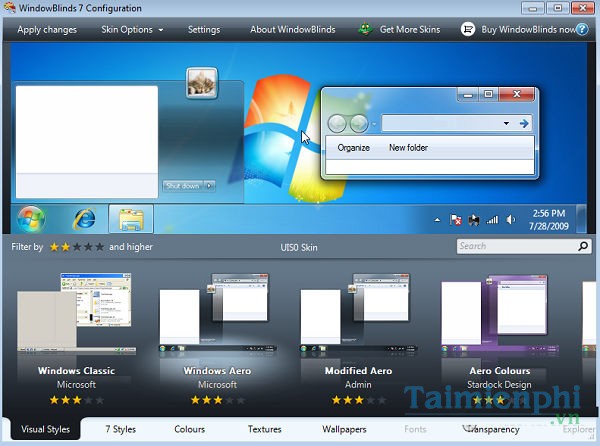Viewport: 600px width, 446px height.
Task: Click the folder icon in the preview taskbar
Action: coord(131,219)
